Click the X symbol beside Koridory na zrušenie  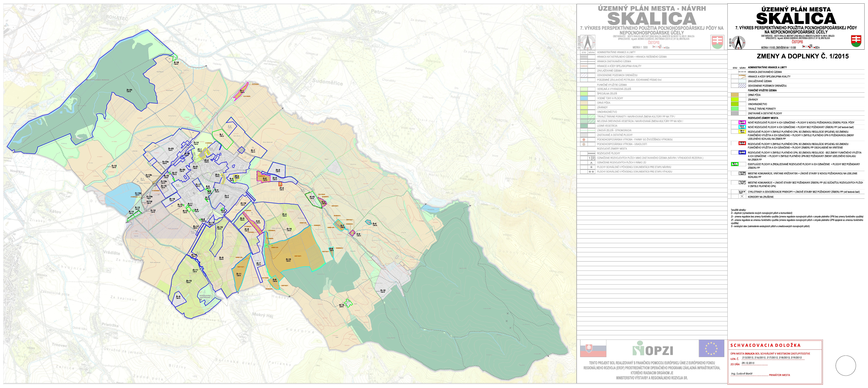[x=742, y=196]
